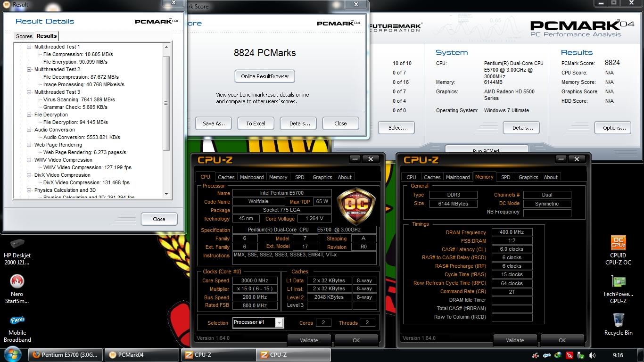
Task: Collapse the File Decryption tree node
Action: click(x=29, y=115)
